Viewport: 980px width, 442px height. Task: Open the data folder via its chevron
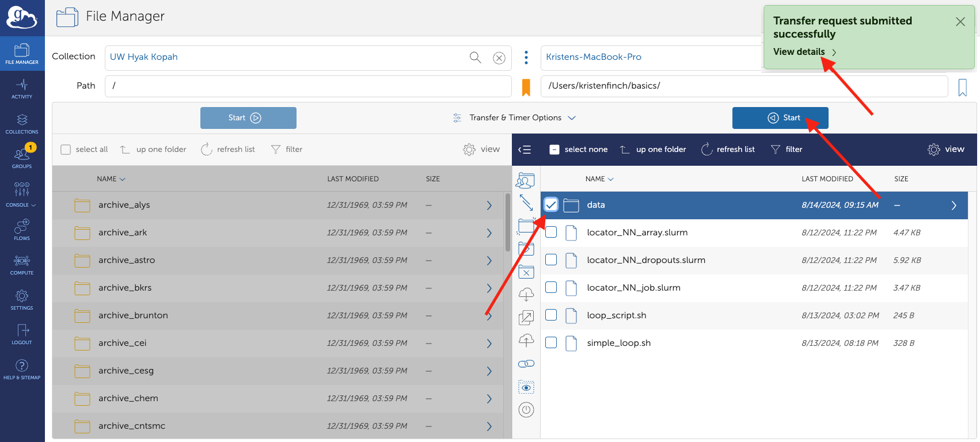tap(954, 205)
